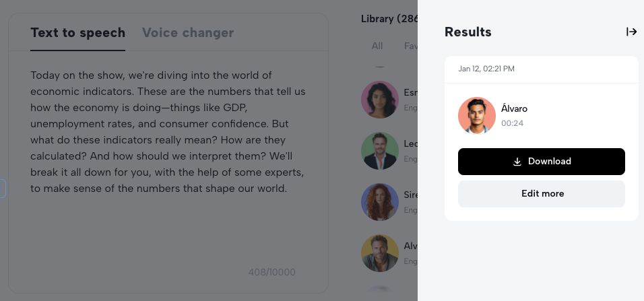Click the Results panel title

pyautogui.click(x=468, y=32)
